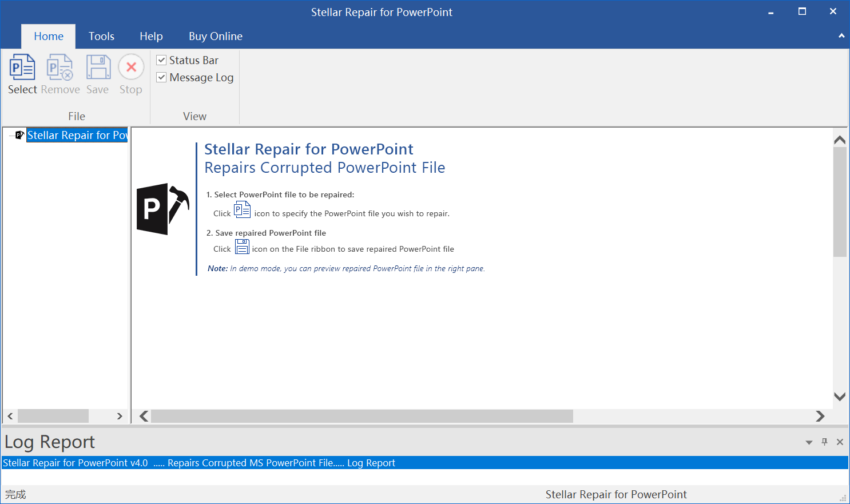Click tree pane horizontal scrollbar thumb
Image resolution: width=850 pixels, height=504 pixels.
click(53, 416)
